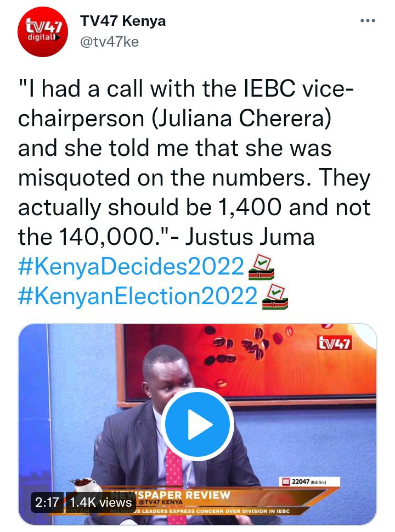Viewport: 395px width, 532px height.
Task: Play the video with the blue play button
Action: (x=198, y=424)
